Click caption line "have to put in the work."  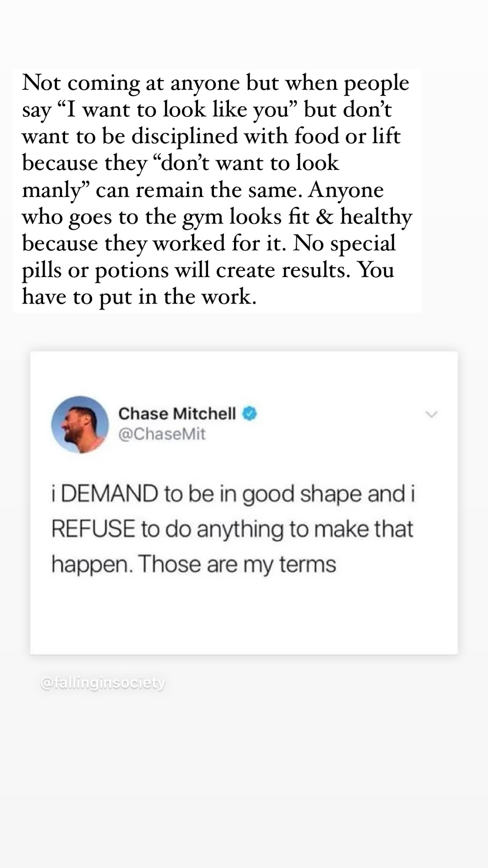pos(139,297)
